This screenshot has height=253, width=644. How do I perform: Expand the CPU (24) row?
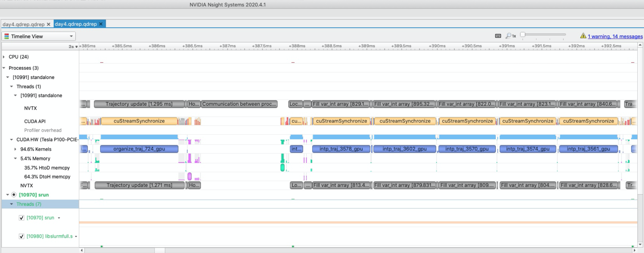point(4,57)
